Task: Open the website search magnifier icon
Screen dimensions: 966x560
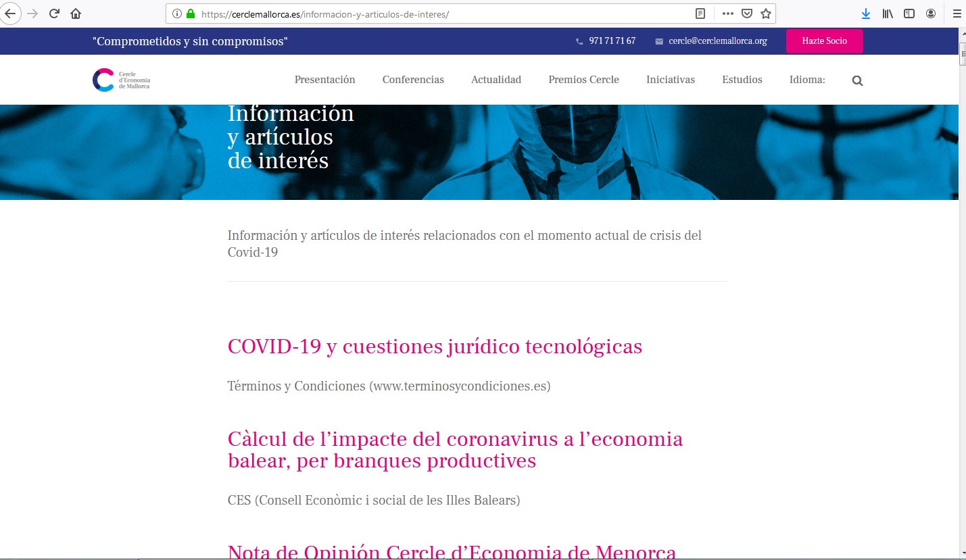Action: [857, 80]
